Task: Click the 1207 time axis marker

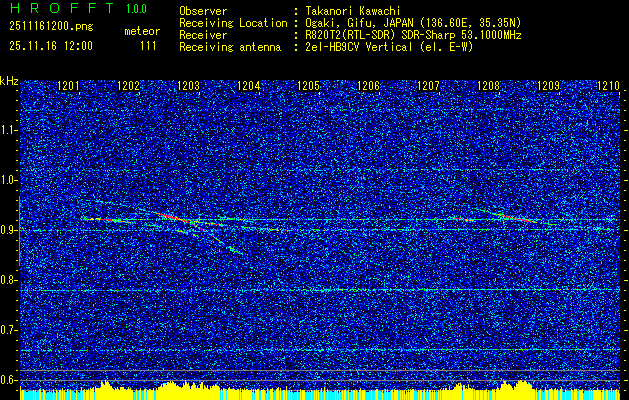Action: pos(428,86)
